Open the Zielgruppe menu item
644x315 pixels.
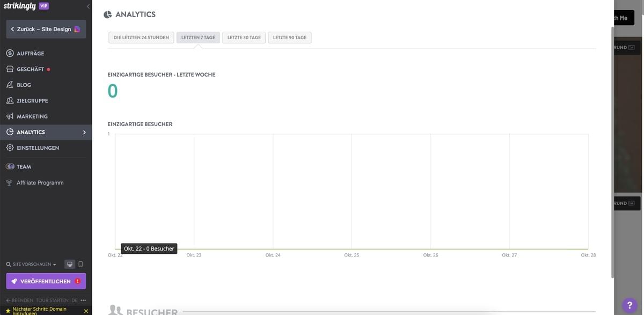click(32, 100)
